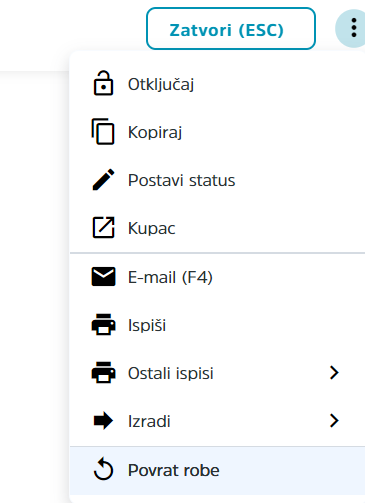Click the printer icon beside Ispiši
The width and height of the screenshot is (365, 503).
point(103,324)
